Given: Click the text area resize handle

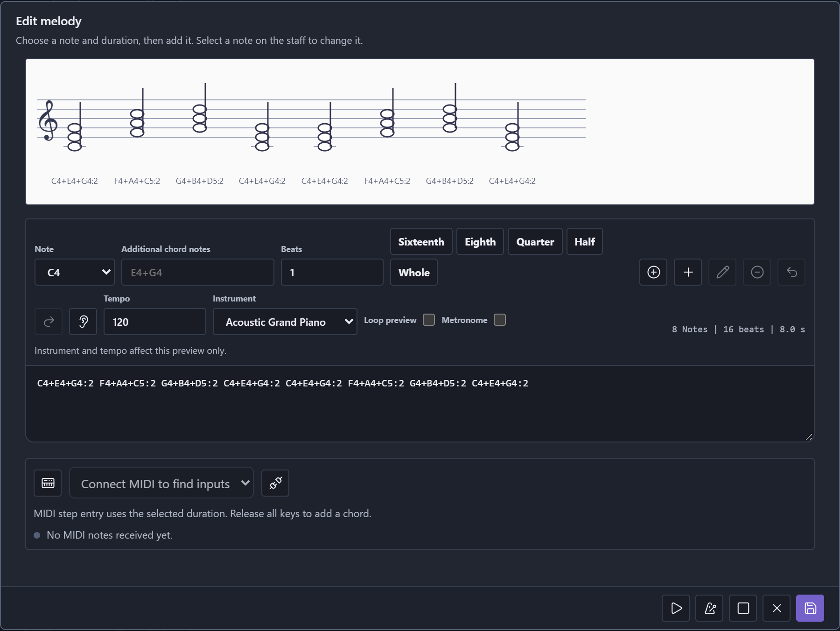Looking at the screenshot, I should pyautogui.click(x=809, y=437).
